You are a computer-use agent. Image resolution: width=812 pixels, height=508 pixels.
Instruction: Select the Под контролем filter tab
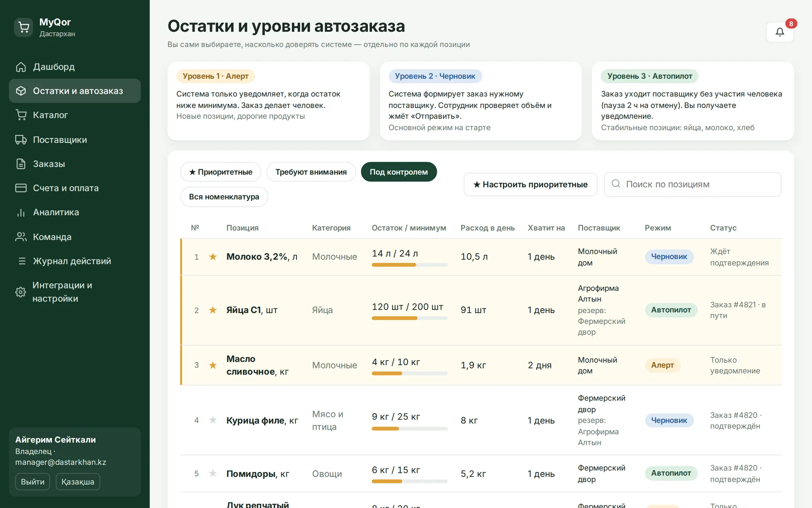pyautogui.click(x=399, y=172)
